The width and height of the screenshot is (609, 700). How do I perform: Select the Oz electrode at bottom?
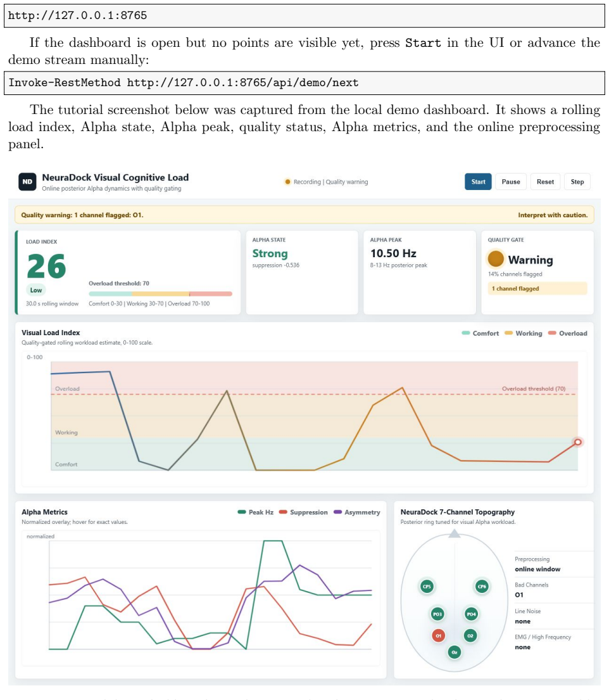[454, 652]
